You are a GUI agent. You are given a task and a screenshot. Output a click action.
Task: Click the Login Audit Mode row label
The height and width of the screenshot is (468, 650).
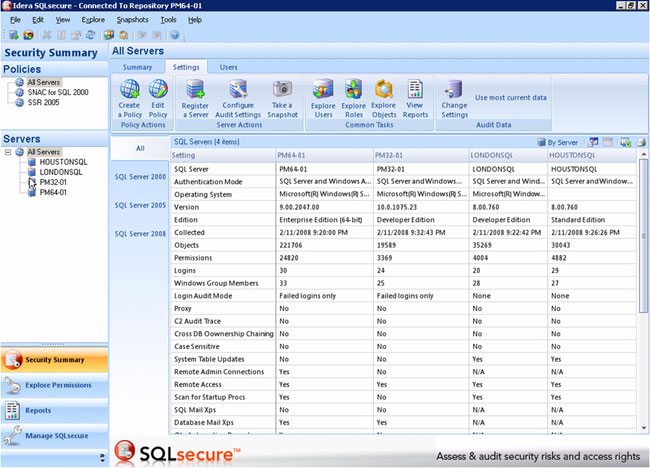pos(203,296)
